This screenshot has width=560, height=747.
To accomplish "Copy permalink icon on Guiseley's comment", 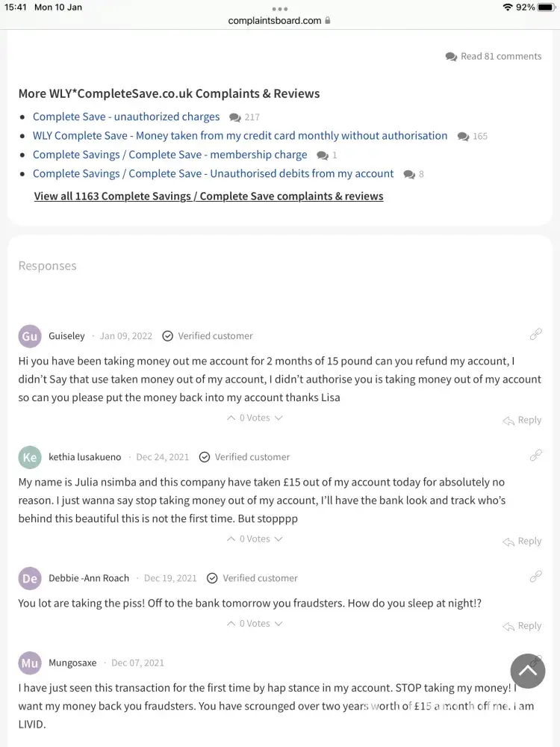I will click(535, 335).
